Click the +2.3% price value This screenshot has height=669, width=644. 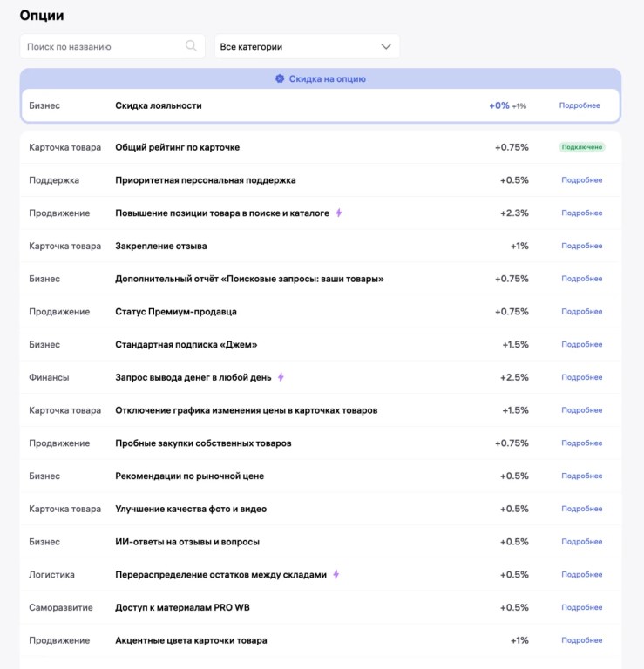[514, 213]
